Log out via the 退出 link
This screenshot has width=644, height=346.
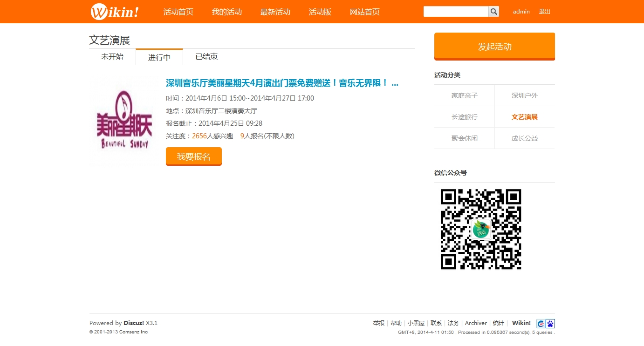click(x=544, y=12)
